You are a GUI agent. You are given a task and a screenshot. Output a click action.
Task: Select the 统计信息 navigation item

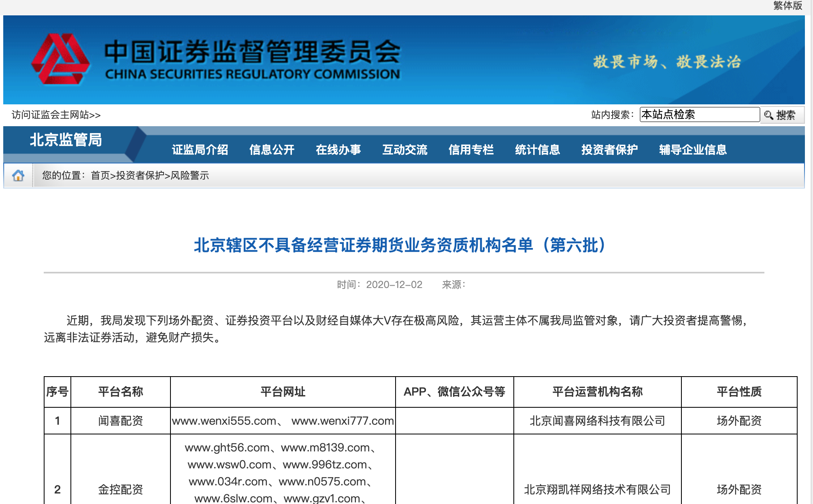coord(538,150)
